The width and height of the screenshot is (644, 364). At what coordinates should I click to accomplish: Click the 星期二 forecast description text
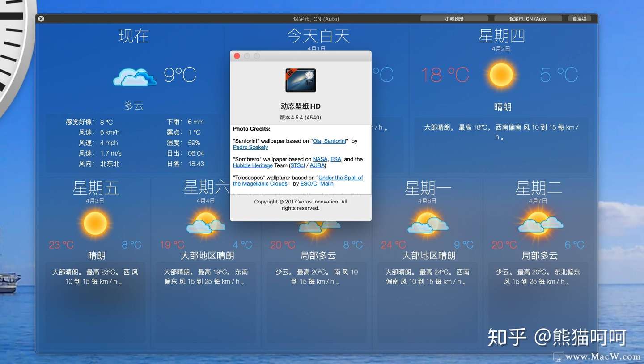[x=538, y=277]
